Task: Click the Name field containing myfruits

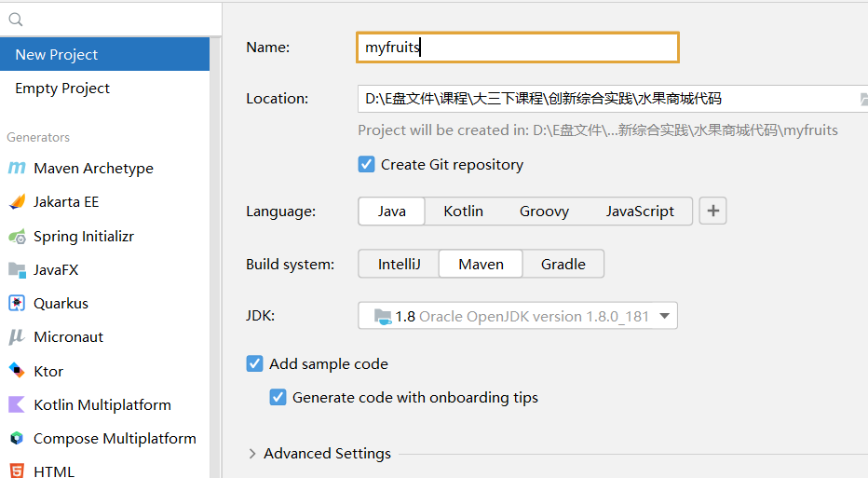Action: coord(518,48)
